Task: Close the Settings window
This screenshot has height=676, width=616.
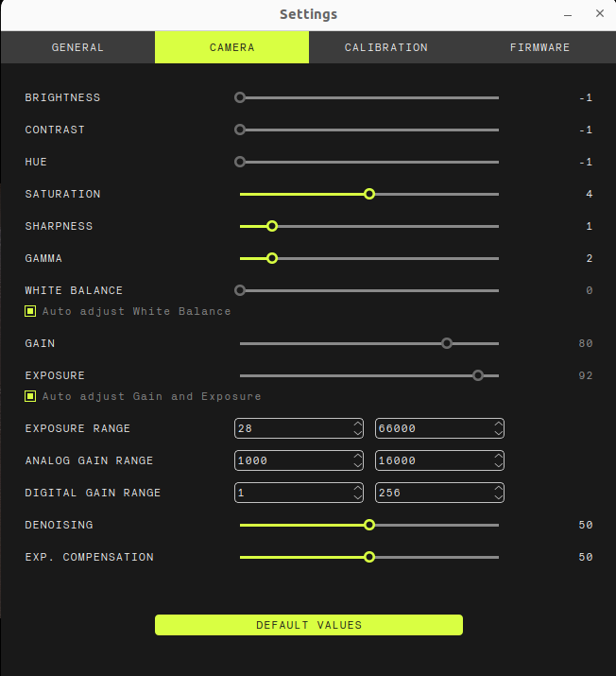Action: point(600,14)
